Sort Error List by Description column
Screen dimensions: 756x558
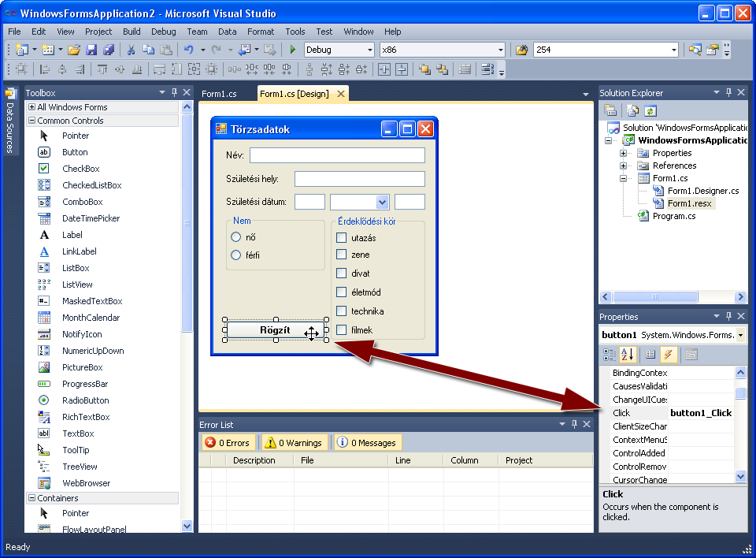click(259, 460)
